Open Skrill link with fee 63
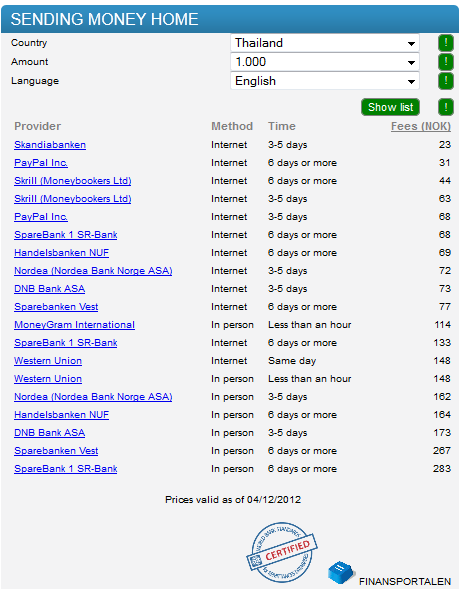 tap(73, 199)
